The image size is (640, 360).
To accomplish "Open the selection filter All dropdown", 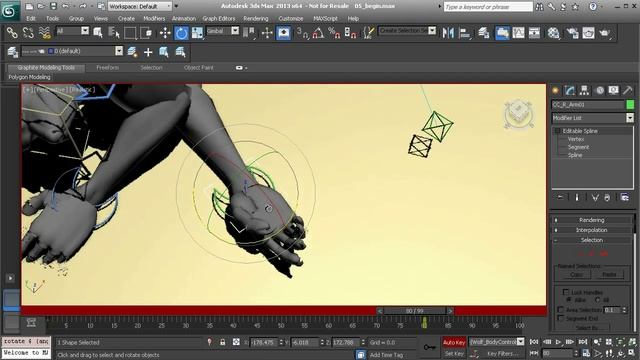I will tap(72, 31).
